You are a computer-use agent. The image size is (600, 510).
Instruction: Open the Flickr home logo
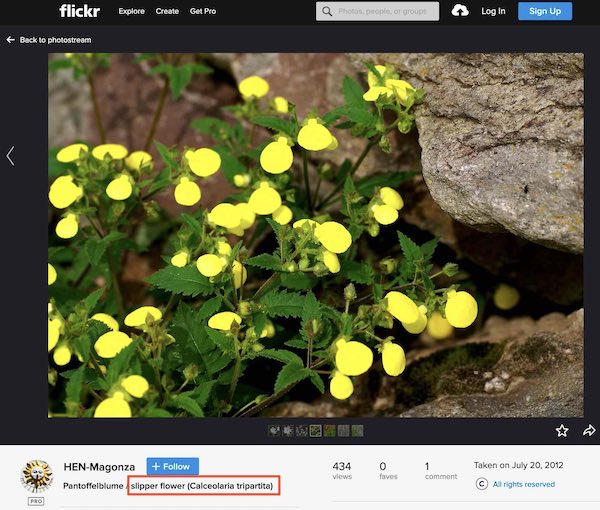(x=80, y=11)
